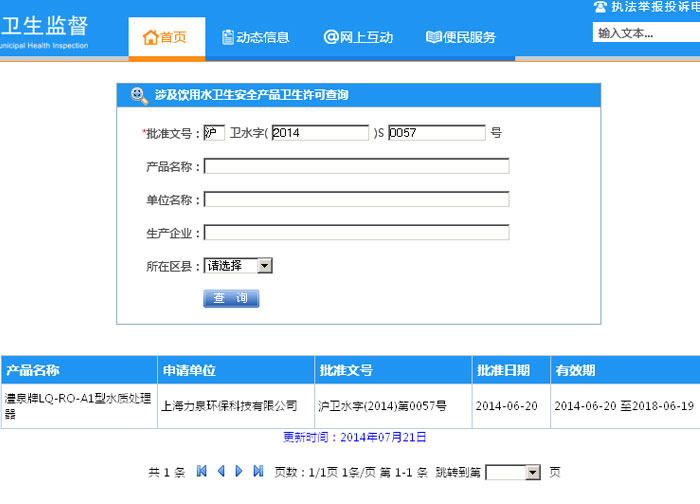The height and width of the screenshot is (504, 700).
Task: Click the number field containing 0057
Action: 436,133
